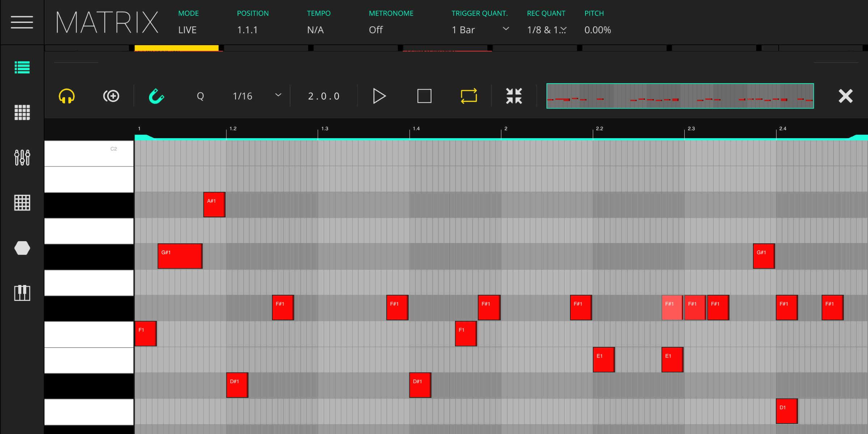Expand the Trigger Quant 1 Bar dropdown
Viewport: 868px width, 434px height.
click(x=506, y=29)
